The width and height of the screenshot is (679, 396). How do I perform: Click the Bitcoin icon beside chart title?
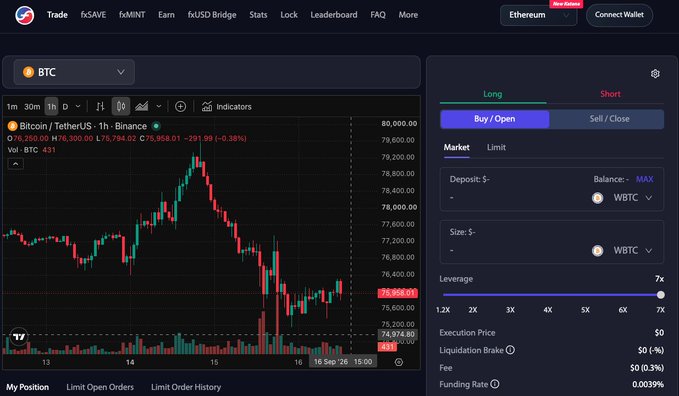[13, 126]
